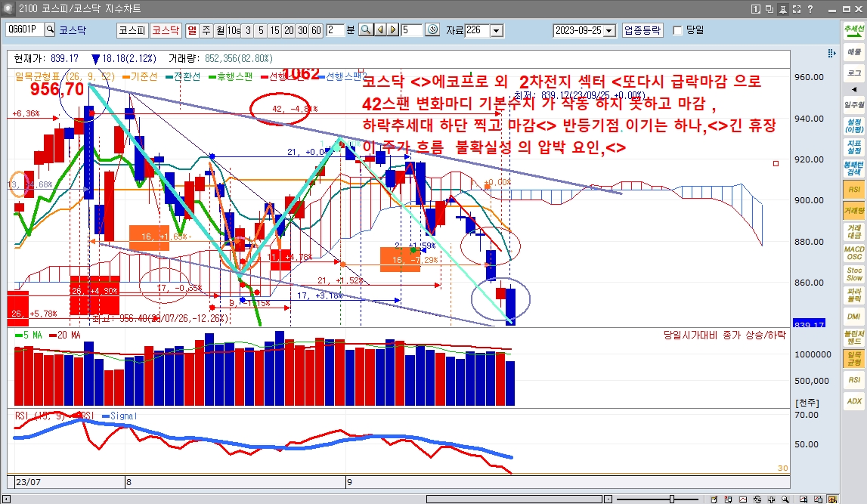Select the highlighted last icon in bottom toolbar
This screenshot has width=867, height=504.
(x=832, y=499)
